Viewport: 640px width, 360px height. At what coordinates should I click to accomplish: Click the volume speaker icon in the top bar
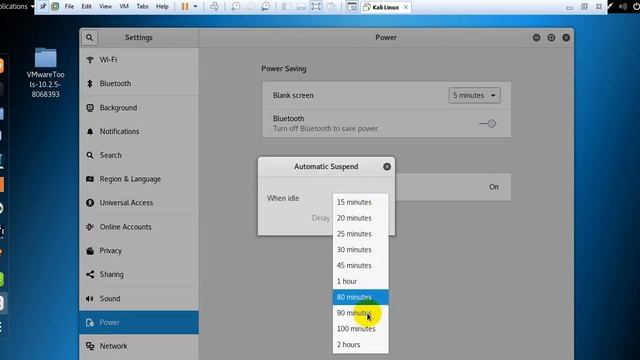pos(623,7)
